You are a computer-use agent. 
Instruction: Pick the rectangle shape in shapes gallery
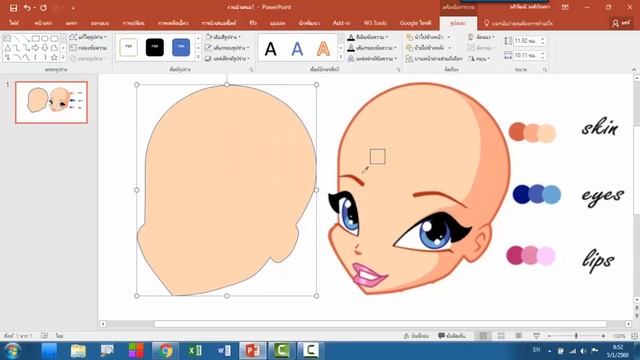[x=36, y=38]
